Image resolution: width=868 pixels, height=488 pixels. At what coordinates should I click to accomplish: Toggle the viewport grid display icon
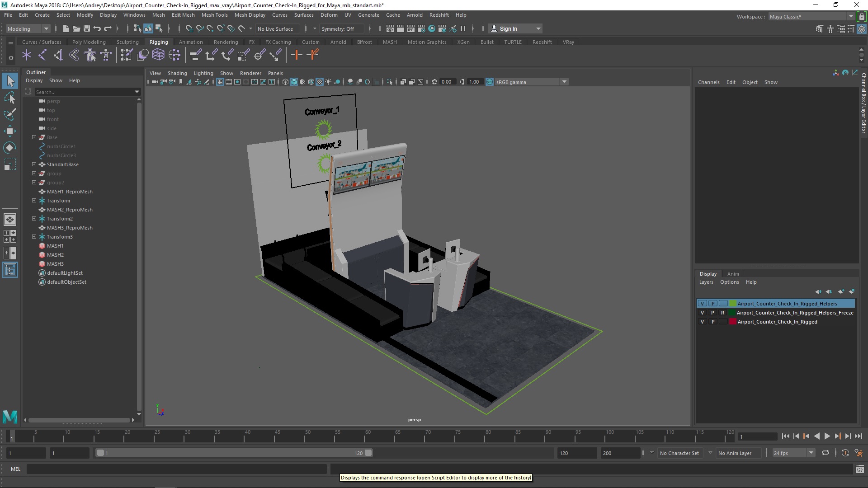click(x=220, y=82)
